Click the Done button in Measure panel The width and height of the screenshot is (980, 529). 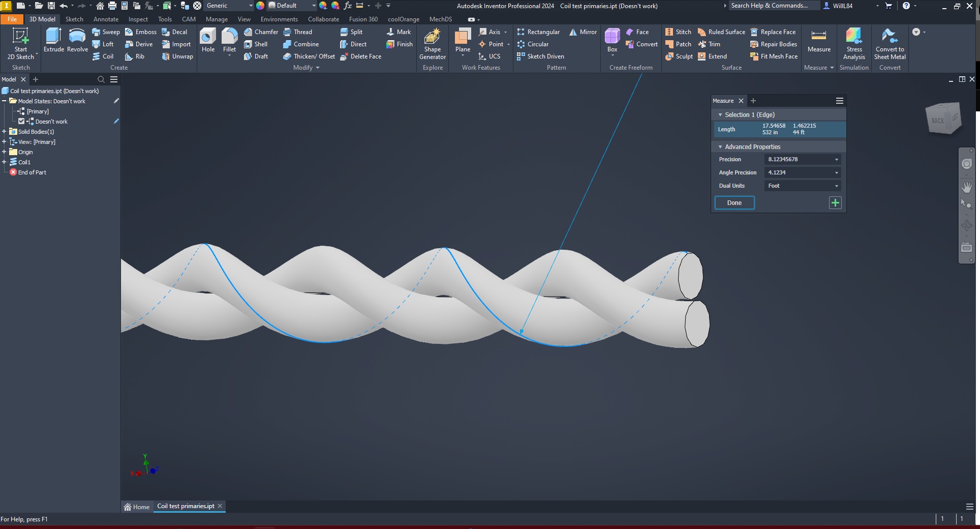coord(734,202)
